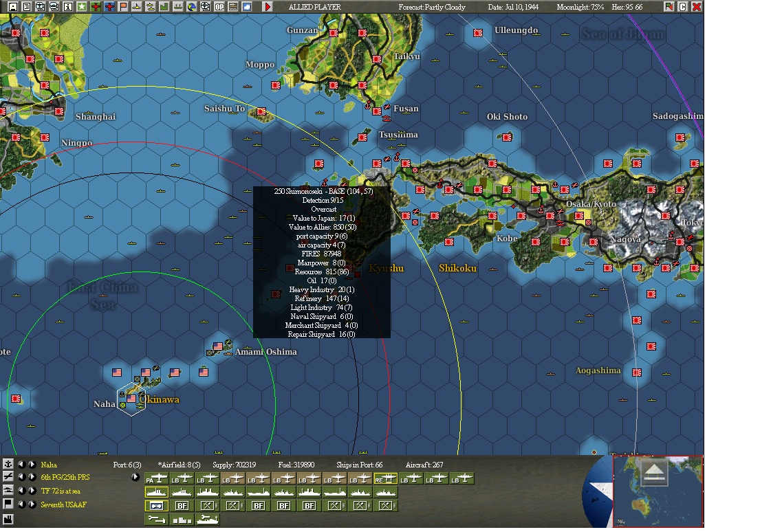The width and height of the screenshot is (782, 532).
Task: Open the Naha base name link
Action: click(49, 465)
